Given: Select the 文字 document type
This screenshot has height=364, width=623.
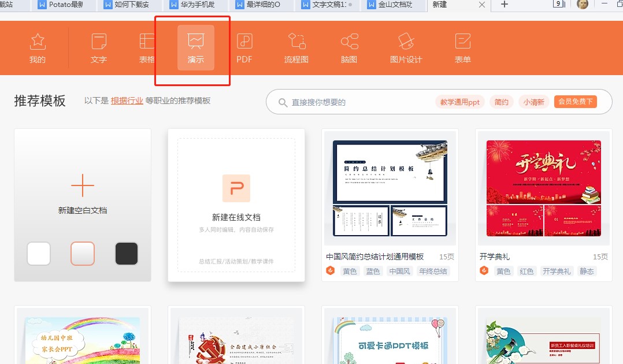Looking at the screenshot, I should click(x=98, y=49).
